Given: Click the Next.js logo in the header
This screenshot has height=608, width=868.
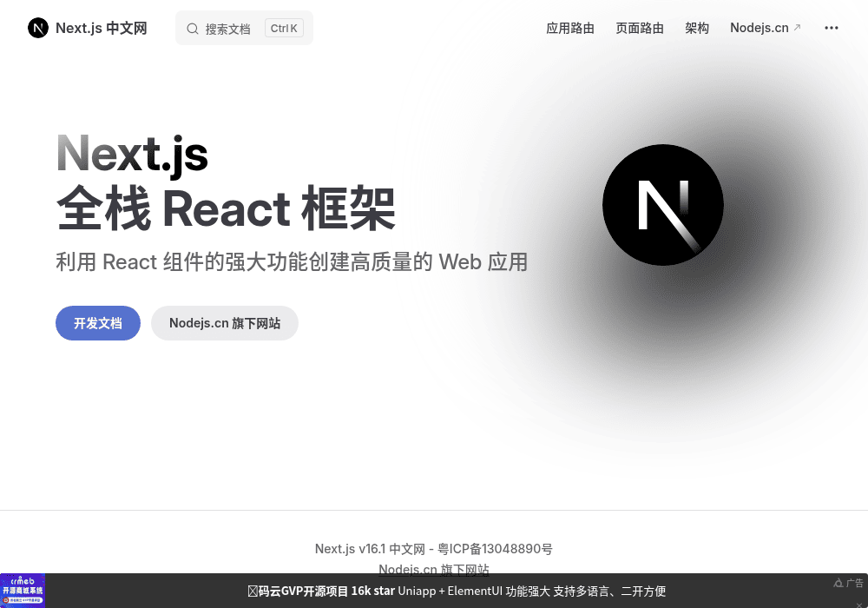Looking at the screenshot, I should 38,28.
